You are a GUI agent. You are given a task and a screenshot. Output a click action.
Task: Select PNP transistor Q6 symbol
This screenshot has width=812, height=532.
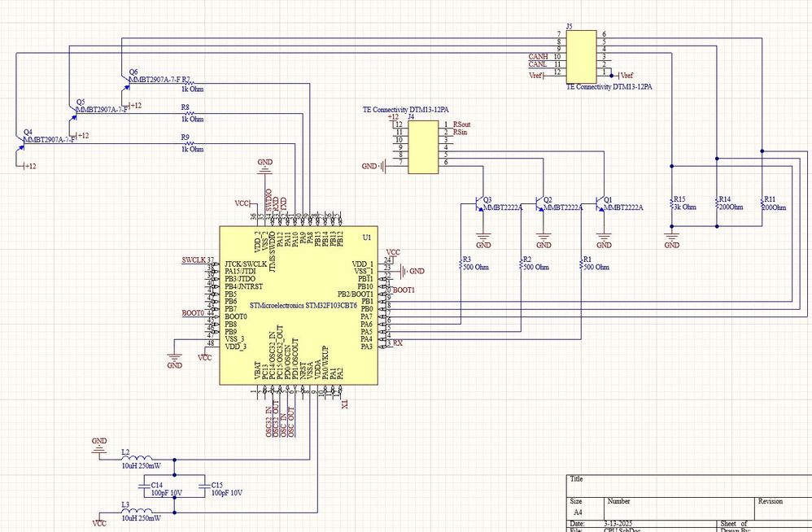125,83
